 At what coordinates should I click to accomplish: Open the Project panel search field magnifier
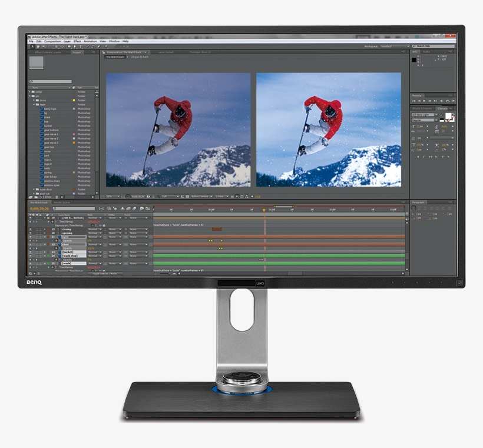[x=31, y=81]
